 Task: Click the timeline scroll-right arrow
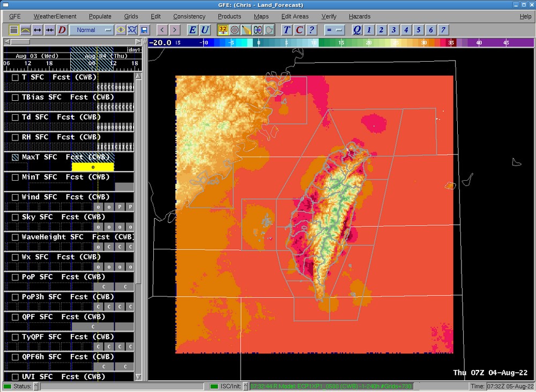click(138, 42)
